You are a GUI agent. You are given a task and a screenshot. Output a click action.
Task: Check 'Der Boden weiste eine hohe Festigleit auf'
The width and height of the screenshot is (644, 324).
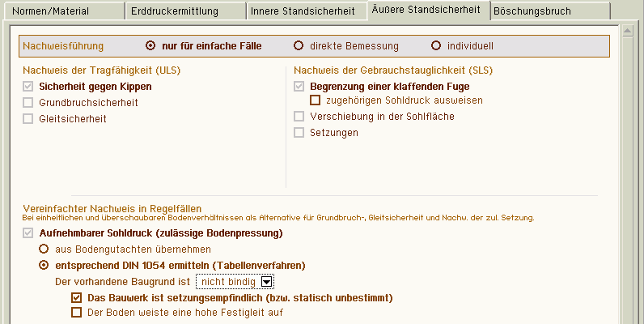[77, 312]
